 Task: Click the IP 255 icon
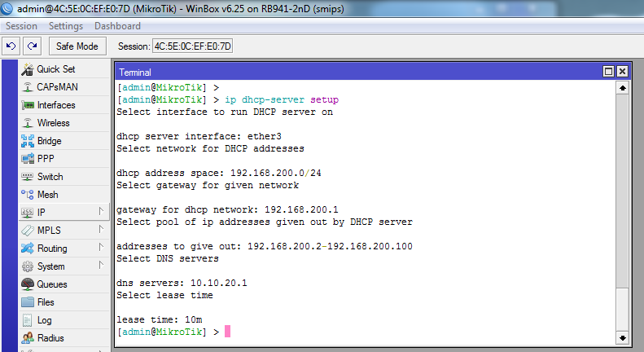click(x=28, y=213)
